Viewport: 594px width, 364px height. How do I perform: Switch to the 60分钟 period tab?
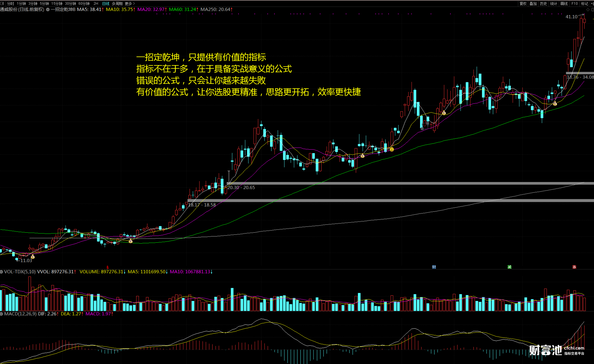pos(84,4)
